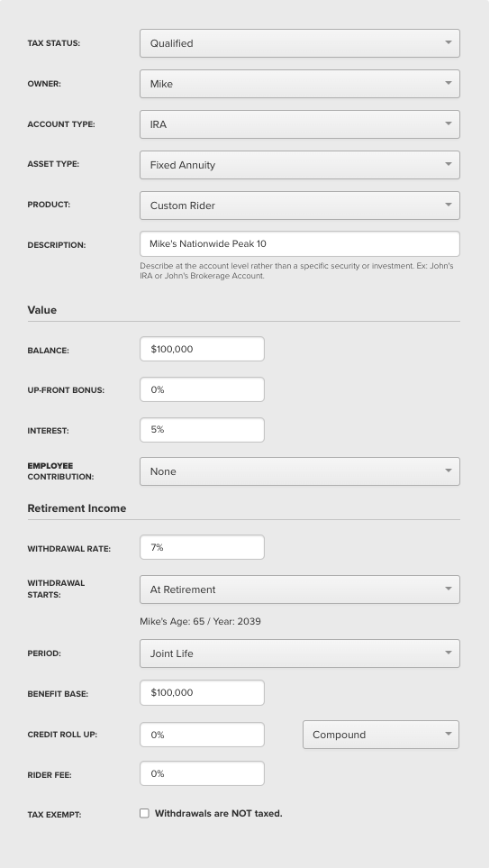
Task: Click the Balance input field
Action: 202,349
